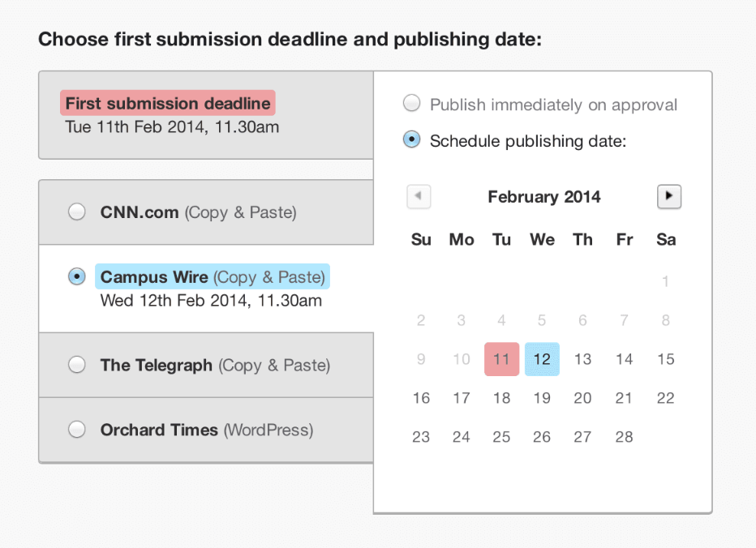Choose The Telegraph radio button
This screenshot has width=756, height=548.
pos(77,365)
